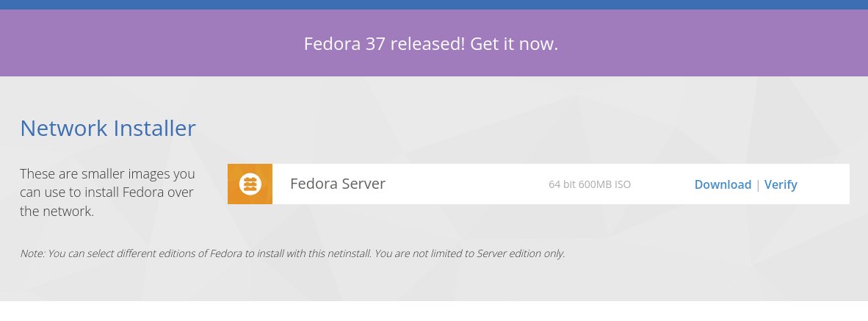Click the separator between Download and Verify
Image resolution: width=868 pixels, height=321 pixels.
click(758, 184)
